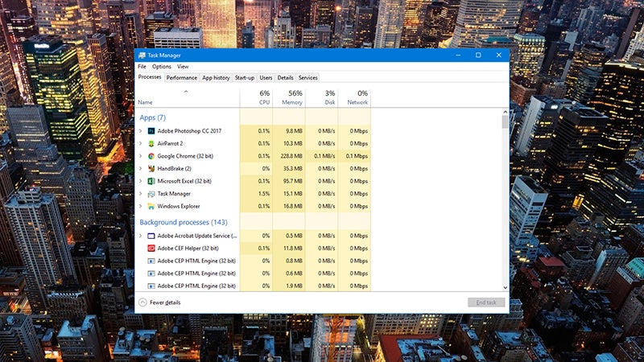The width and height of the screenshot is (644, 362).
Task: Select the Windows Explorer folder icon
Action: coord(151,206)
